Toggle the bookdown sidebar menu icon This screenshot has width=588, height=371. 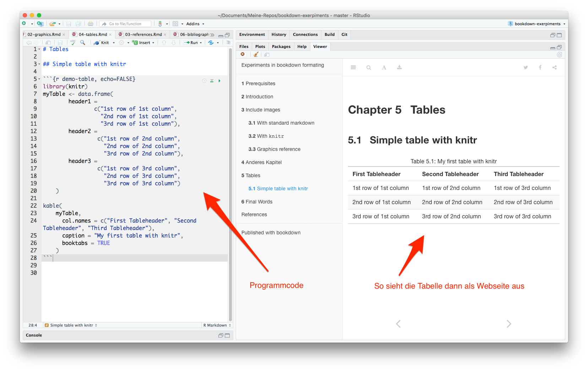point(353,67)
